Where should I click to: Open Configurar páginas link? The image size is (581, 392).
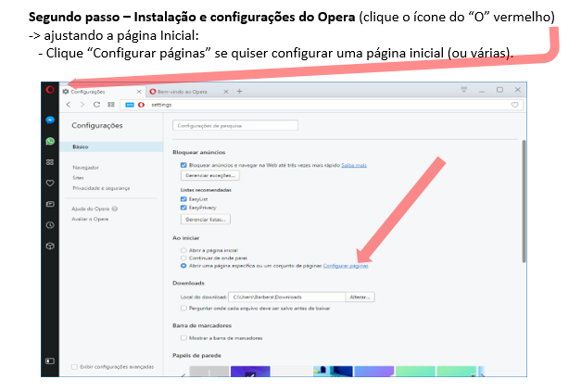(x=346, y=266)
